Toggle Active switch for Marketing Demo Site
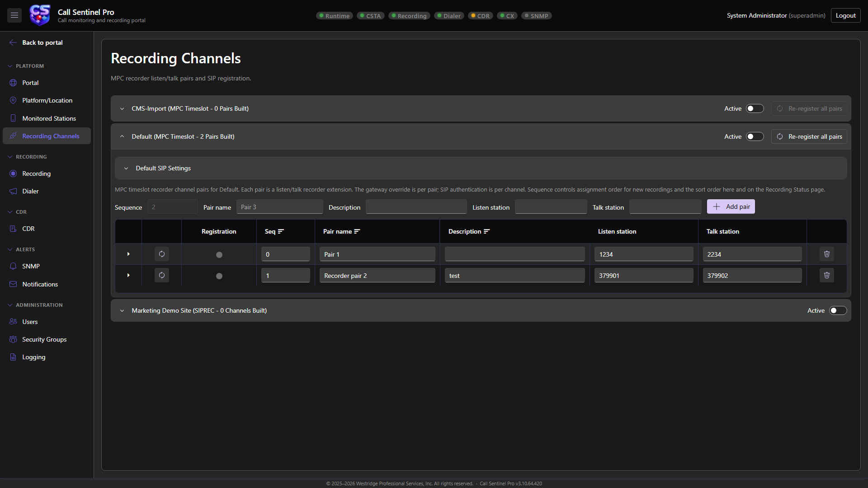Image resolution: width=868 pixels, height=488 pixels. point(838,310)
